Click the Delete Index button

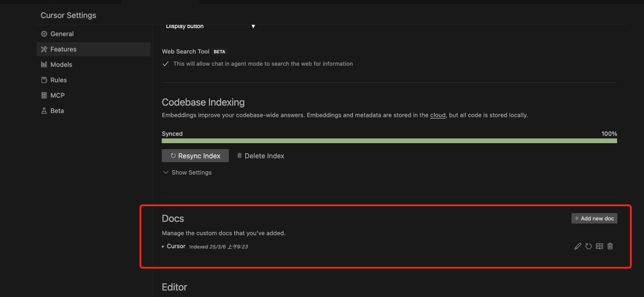click(x=260, y=156)
